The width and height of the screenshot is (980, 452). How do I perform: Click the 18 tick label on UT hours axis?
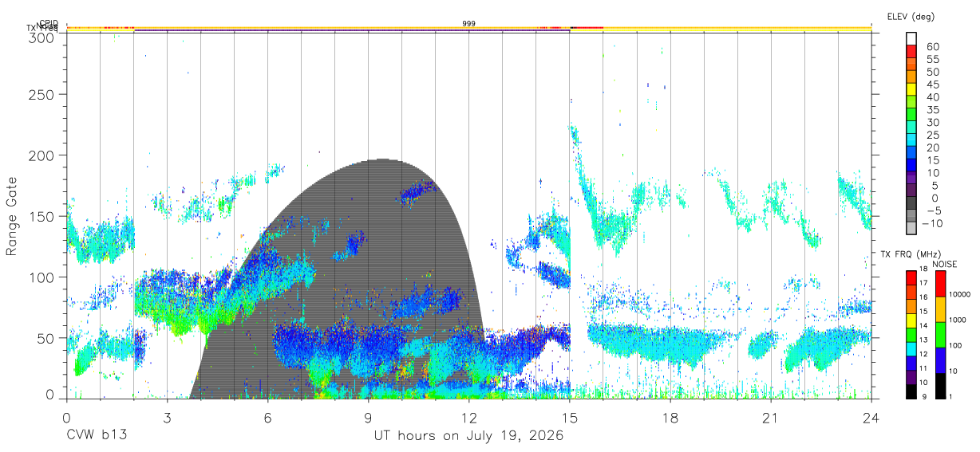pos(670,418)
